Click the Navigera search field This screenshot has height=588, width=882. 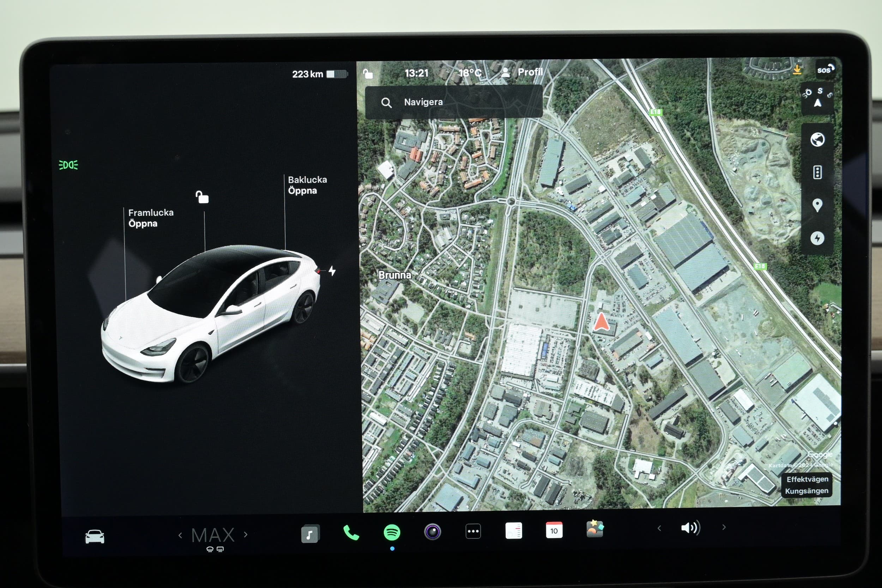point(453,102)
